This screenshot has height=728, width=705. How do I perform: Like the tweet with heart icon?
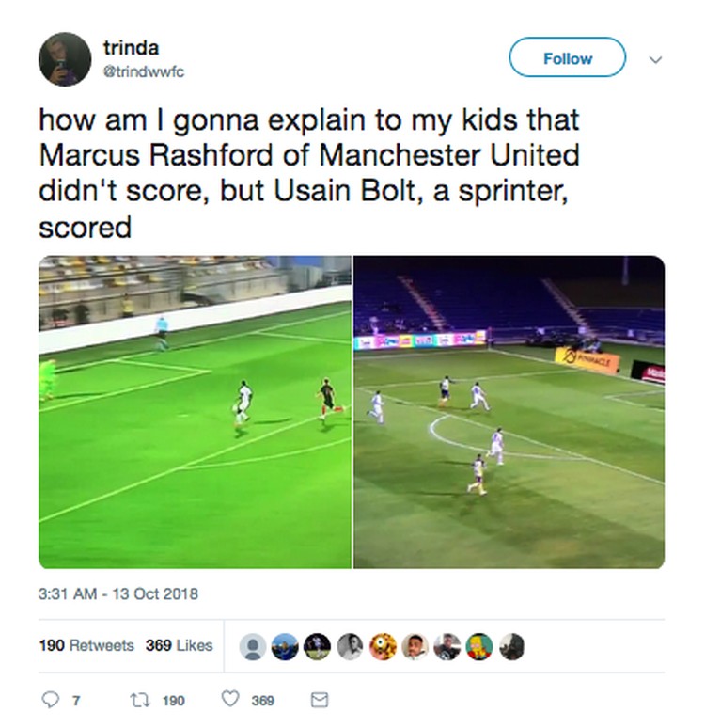[x=230, y=699]
